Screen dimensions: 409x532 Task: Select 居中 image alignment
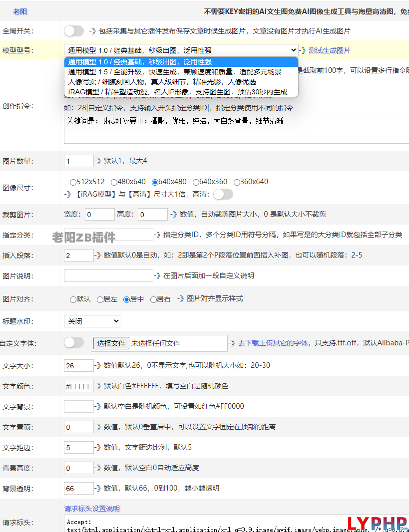126,299
